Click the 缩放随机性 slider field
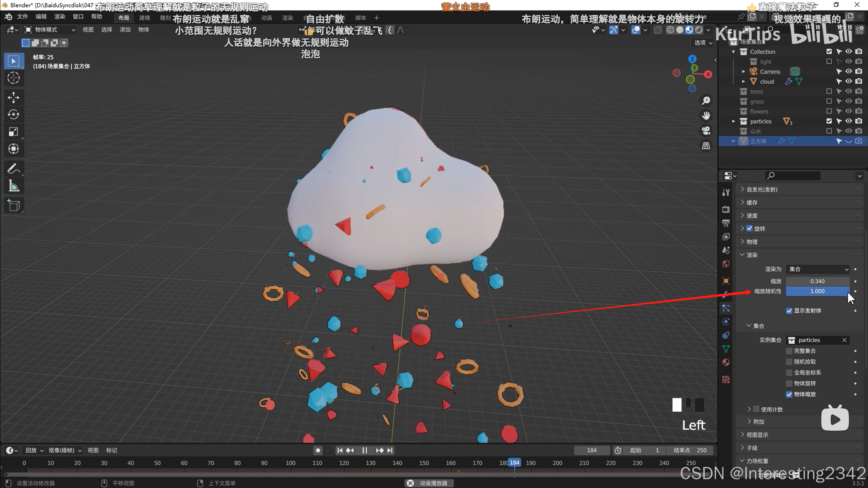 coord(817,291)
